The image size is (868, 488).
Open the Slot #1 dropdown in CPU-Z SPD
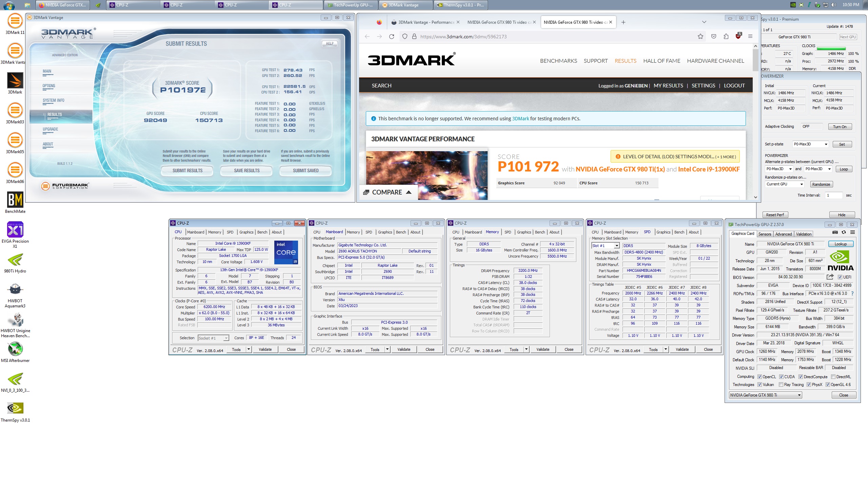(606, 246)
